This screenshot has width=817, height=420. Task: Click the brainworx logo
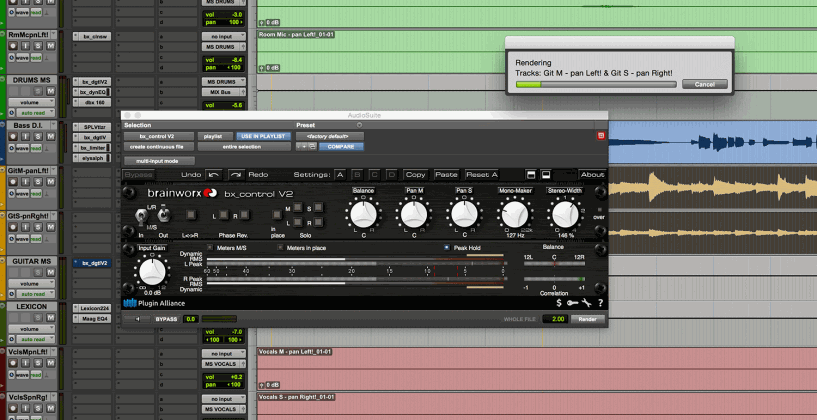coord(182,193)
